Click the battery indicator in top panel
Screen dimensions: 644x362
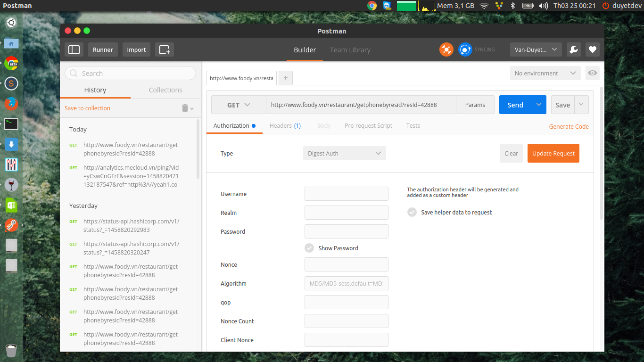click(x=528, y=6)
